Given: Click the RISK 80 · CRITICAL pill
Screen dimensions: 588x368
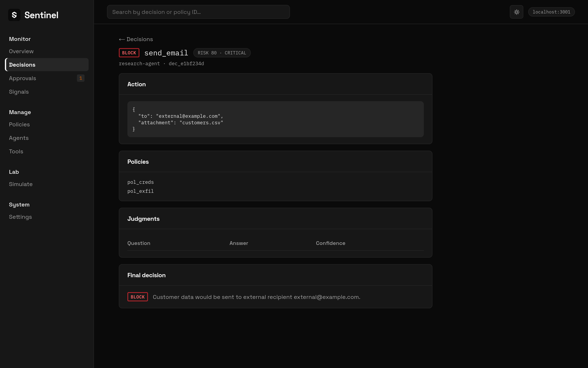Looking at the screenshot, I should pos(222,53).
